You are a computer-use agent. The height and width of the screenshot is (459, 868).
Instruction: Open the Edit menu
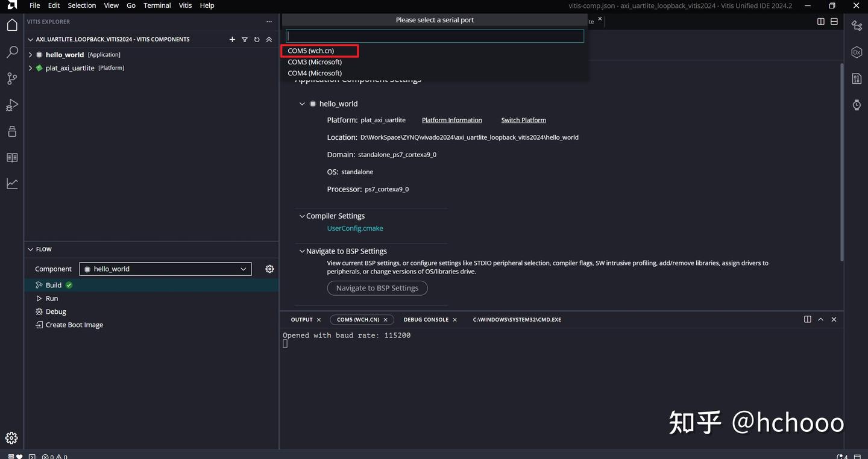click(54, 5)
